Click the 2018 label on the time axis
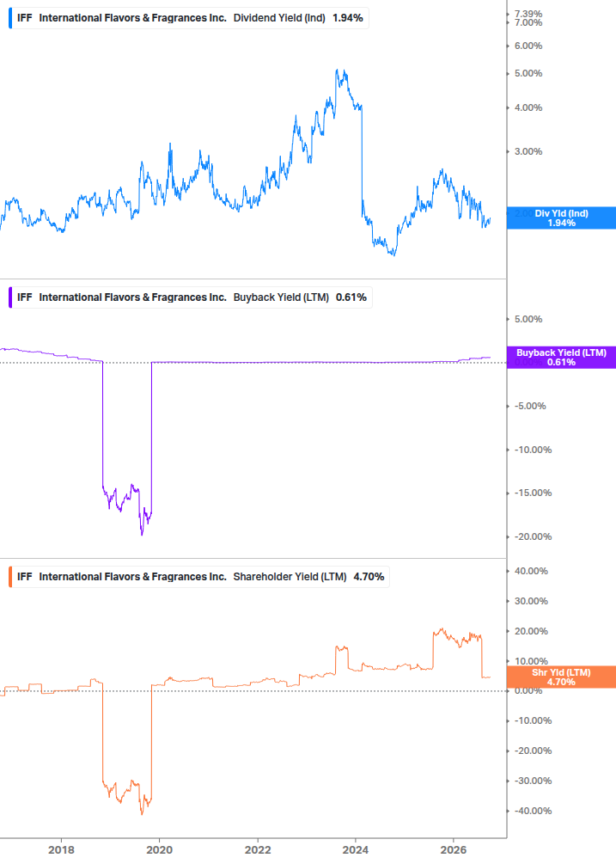616x864 pixels. pos(61,850)
